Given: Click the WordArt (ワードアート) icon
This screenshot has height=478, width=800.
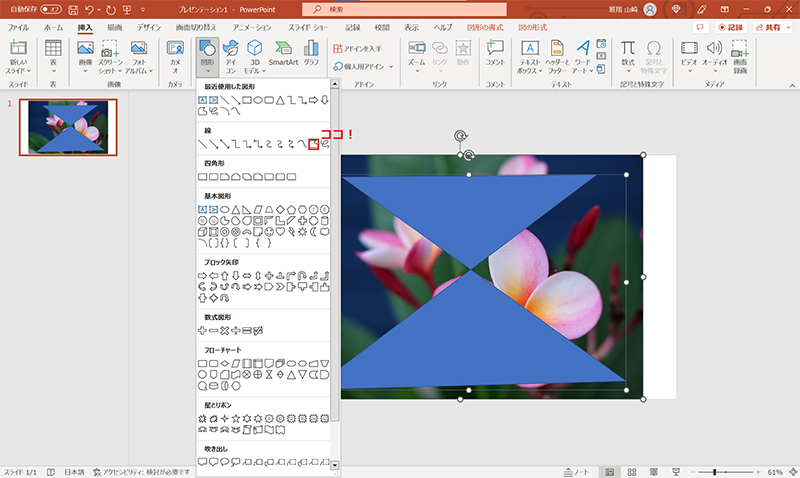Looking at the screenshot, I should pyautogui.click(x=585, y=54).
